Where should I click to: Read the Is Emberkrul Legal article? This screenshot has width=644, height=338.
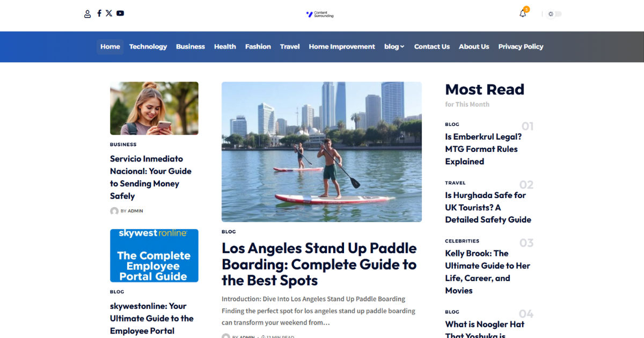coord(484,149)
